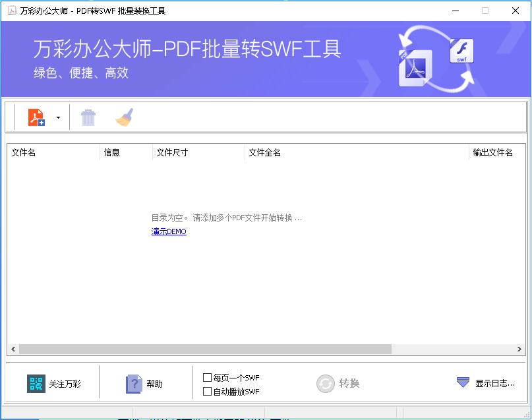Viewport: 532px width, 420px height.
Task: Click the horizontal scrollbar right arrow
Action: (x=517, y=349)
